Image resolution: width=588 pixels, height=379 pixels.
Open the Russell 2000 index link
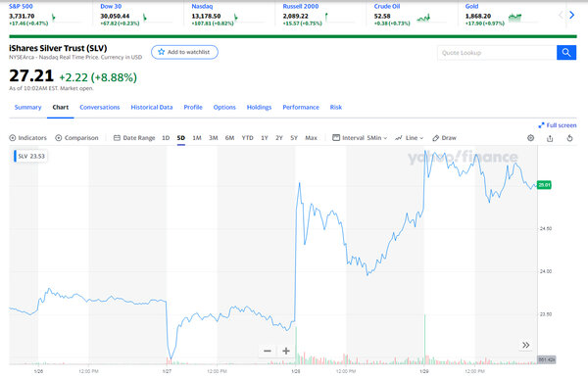301,7
